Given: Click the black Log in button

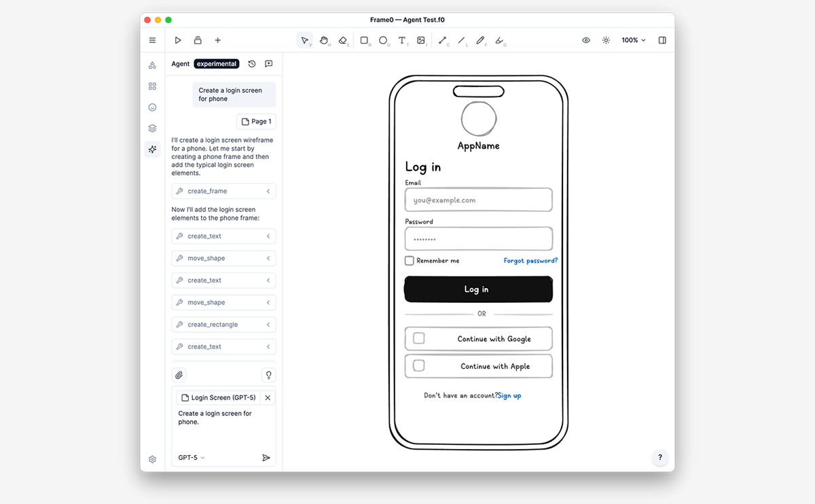Looking at the screenshot, I should pyautogui.click(x=478, y=289).
